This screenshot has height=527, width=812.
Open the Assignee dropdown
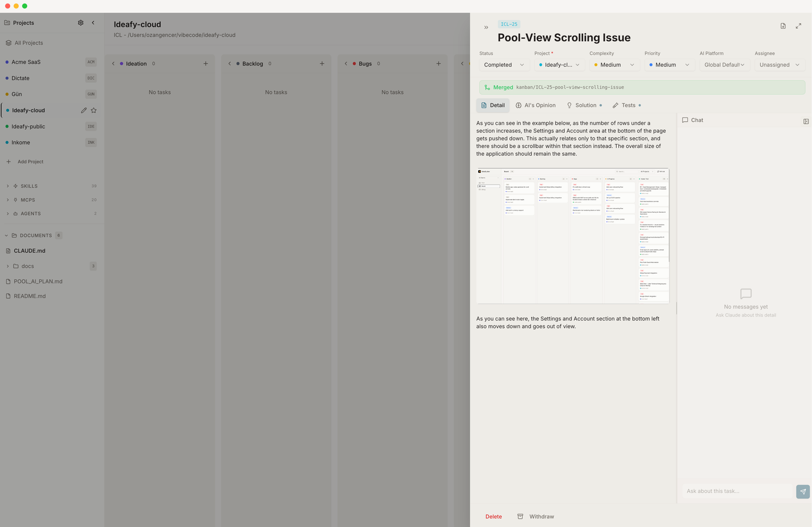pyautogui.click(x=780, y=65)
